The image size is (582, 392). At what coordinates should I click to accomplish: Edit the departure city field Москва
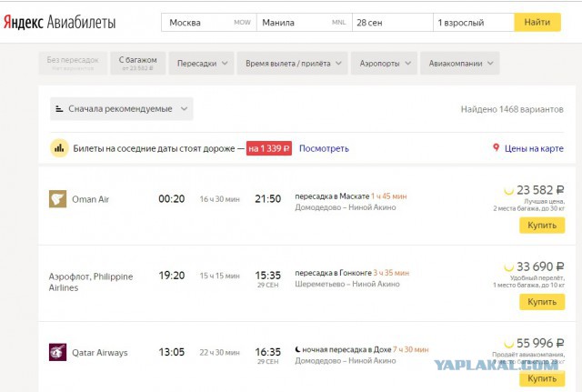209,23
